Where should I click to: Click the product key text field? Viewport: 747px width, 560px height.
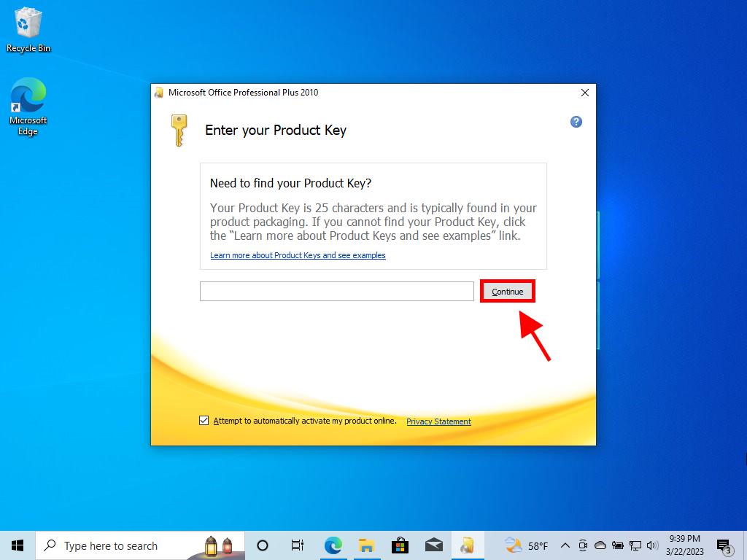337,292
